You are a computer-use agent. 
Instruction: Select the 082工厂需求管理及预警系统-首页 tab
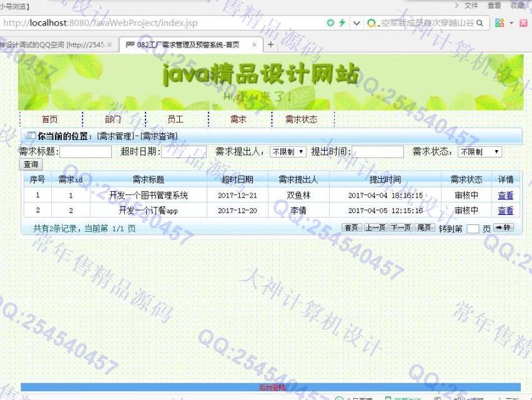(191, 44)
